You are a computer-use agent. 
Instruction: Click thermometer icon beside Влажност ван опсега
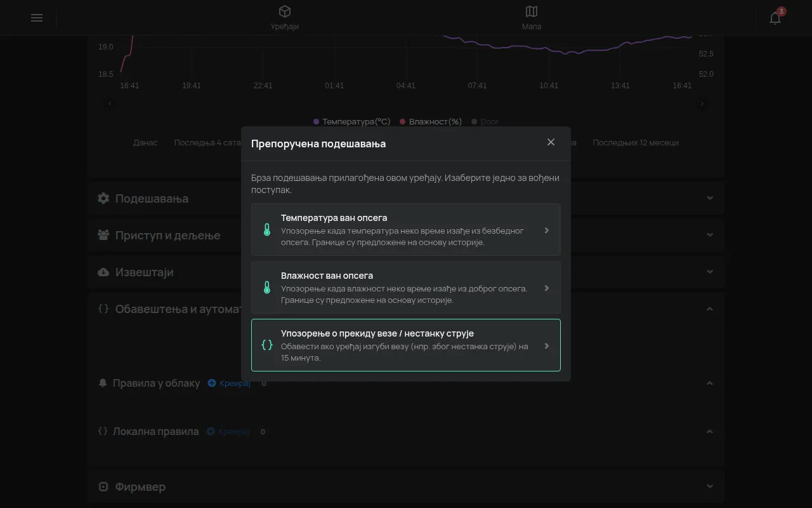coord(267,288)
